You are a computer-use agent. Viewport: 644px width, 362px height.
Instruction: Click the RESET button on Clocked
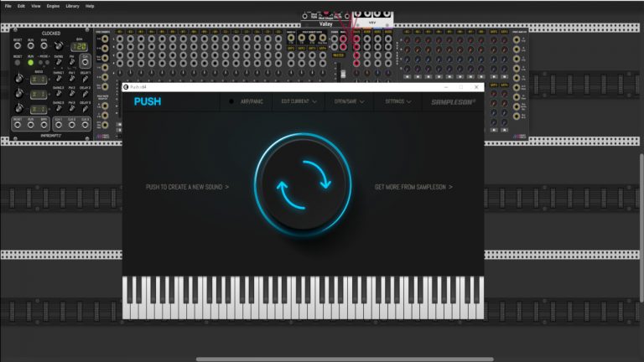tap(18, 63)
